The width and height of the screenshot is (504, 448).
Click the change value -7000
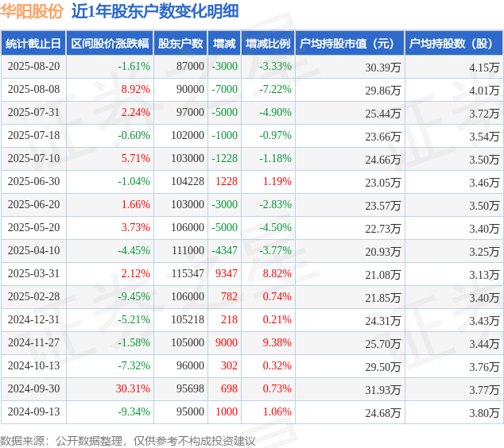[225, 89]
